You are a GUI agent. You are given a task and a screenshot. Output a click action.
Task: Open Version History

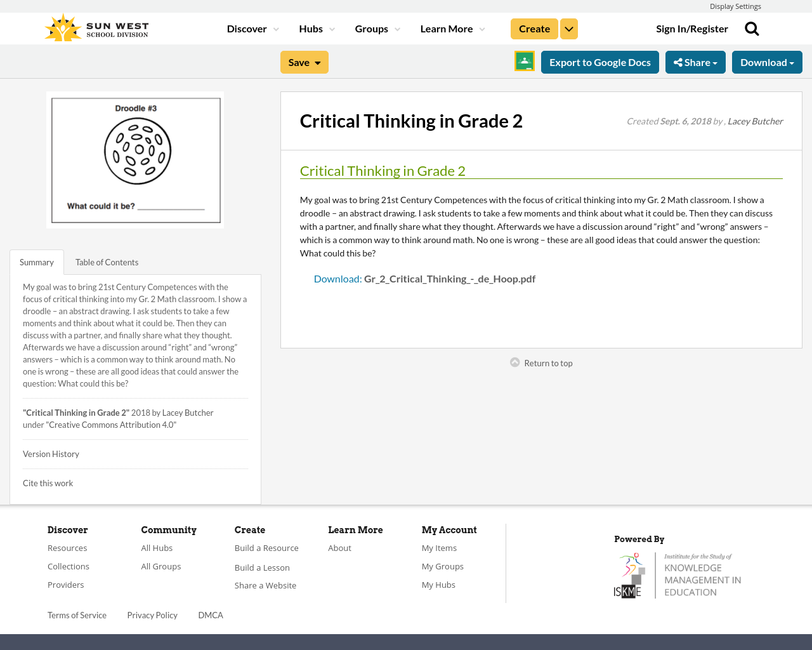51,453
